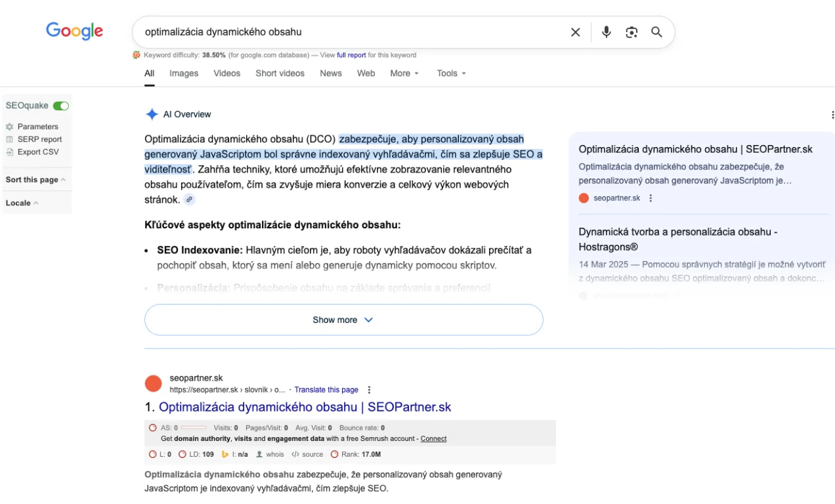Open the Tools dropdown
Screen dimensions: 835x504
(451, 73)
